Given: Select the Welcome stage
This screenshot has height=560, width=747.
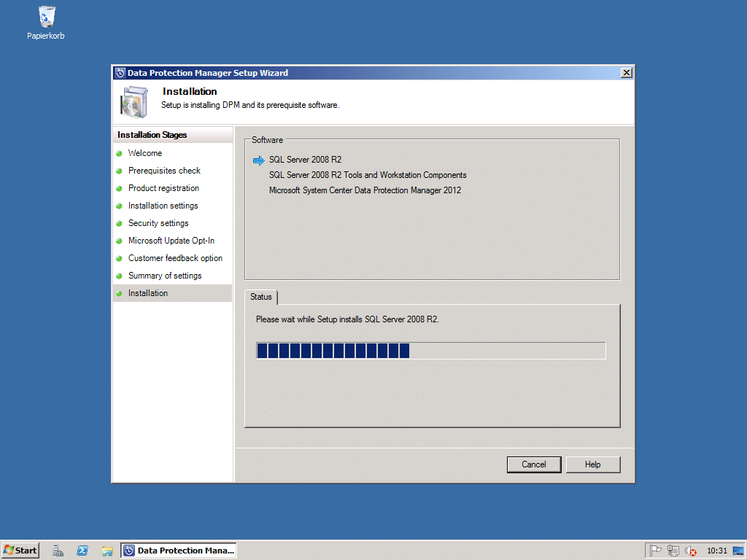Looking at the screenshot, I should (x=145, y=153).
